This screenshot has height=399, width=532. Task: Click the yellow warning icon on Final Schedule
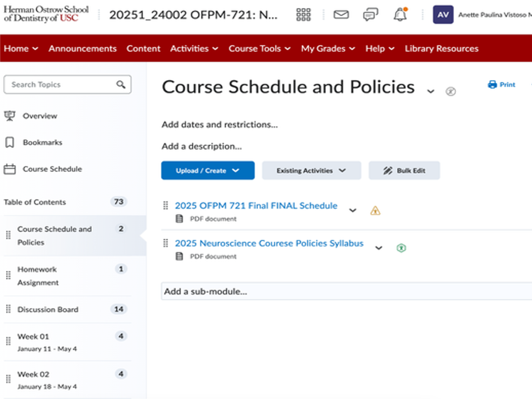point(375,211)
